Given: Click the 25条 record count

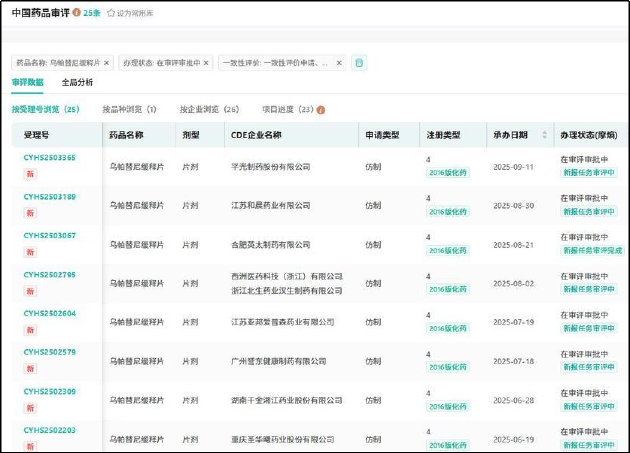Looking at the screenshot, I should point(92,13).
